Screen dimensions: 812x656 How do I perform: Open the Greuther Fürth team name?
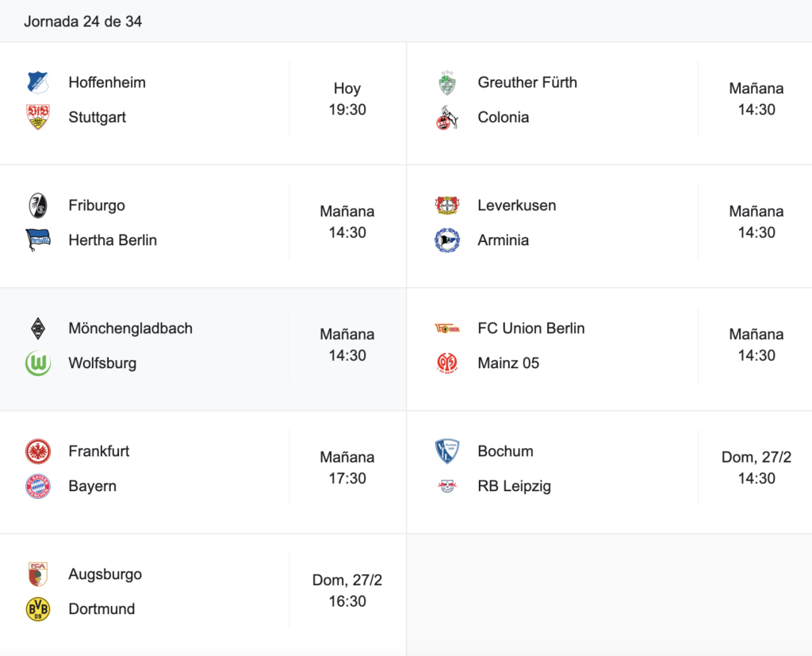(x=527, y=82)
